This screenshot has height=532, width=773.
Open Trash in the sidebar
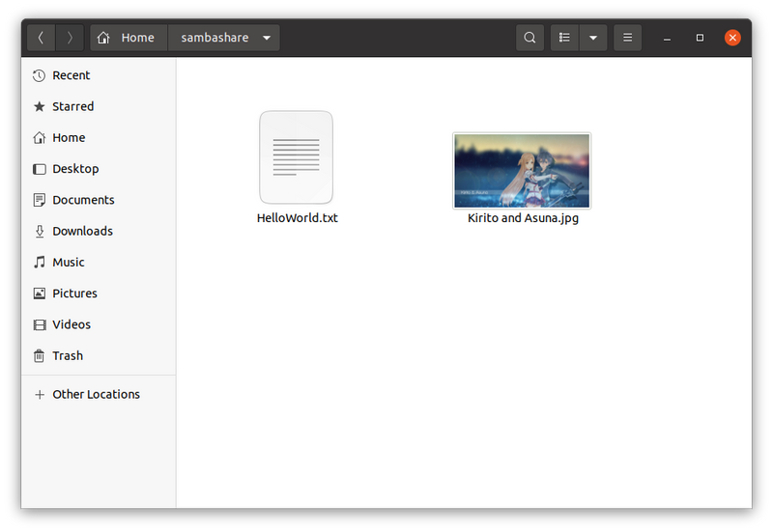tap(99, 355)
